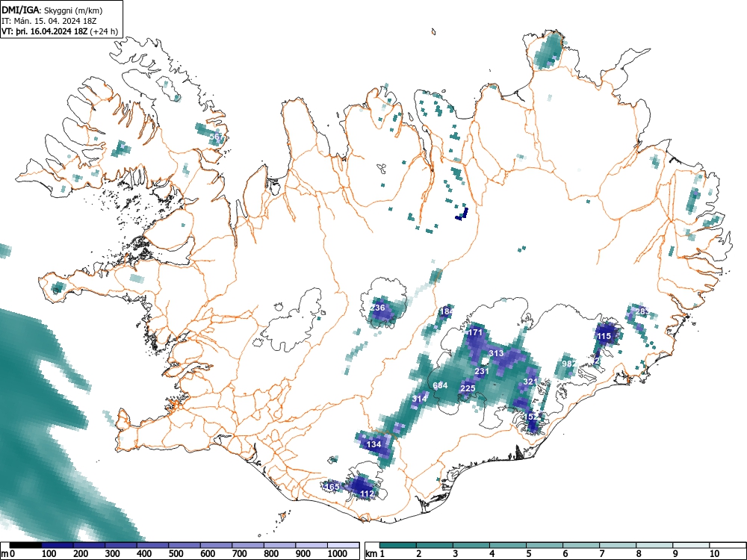The width and height of the screenshot is (747, 560).
Task: Click the light teal 7–8 km legend swatch
Action: click(618, 545)
